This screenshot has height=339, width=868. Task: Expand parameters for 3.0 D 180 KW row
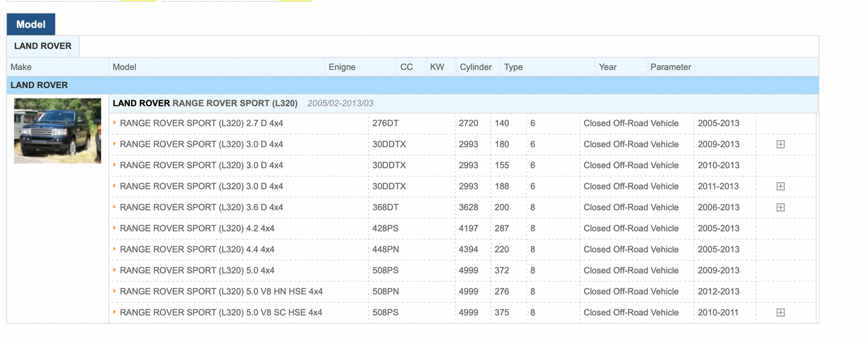(780, 144)
